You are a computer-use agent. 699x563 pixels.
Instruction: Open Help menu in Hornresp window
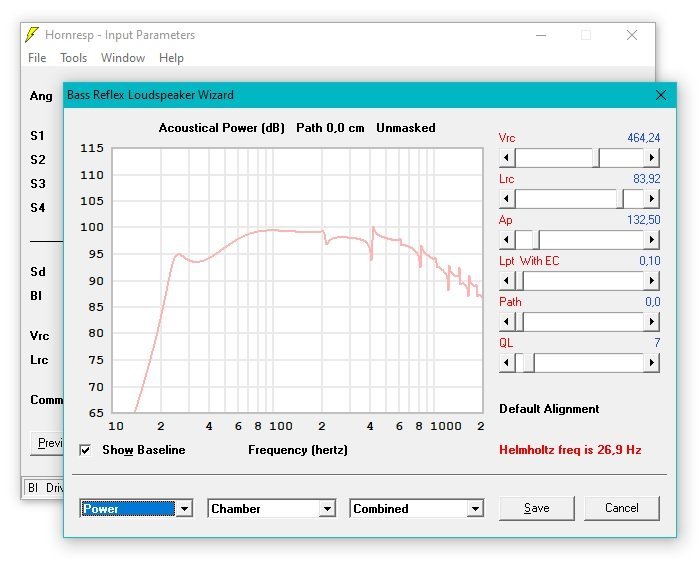coord(171,58)
